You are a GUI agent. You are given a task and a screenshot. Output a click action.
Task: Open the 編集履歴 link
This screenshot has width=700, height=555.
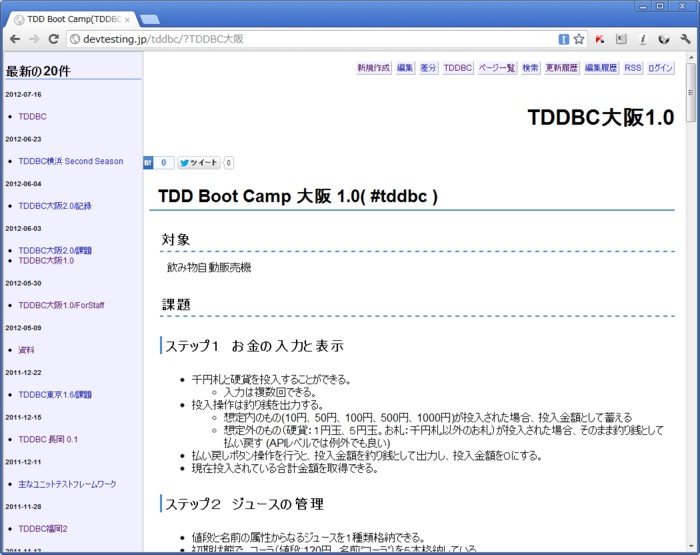point(601,68)
